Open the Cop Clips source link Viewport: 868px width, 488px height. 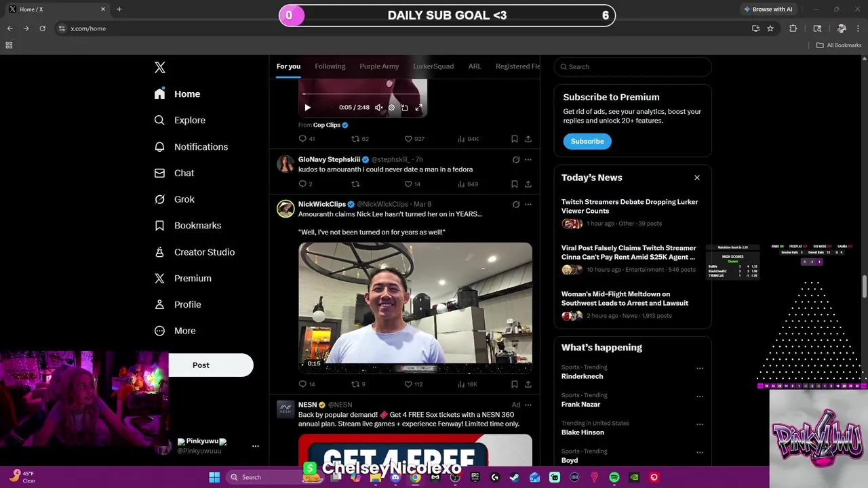click(x=331, y=125)
